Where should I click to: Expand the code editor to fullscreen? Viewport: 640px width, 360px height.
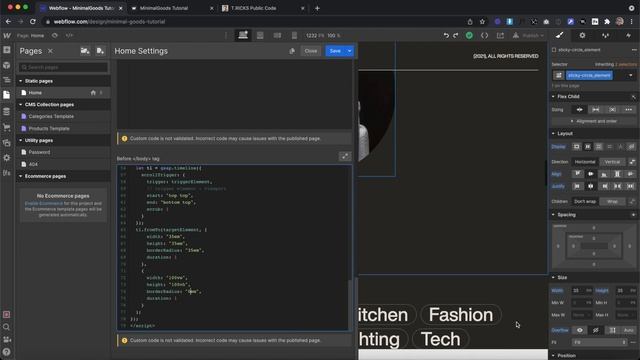pyautogui.click(x=345, y=156)
